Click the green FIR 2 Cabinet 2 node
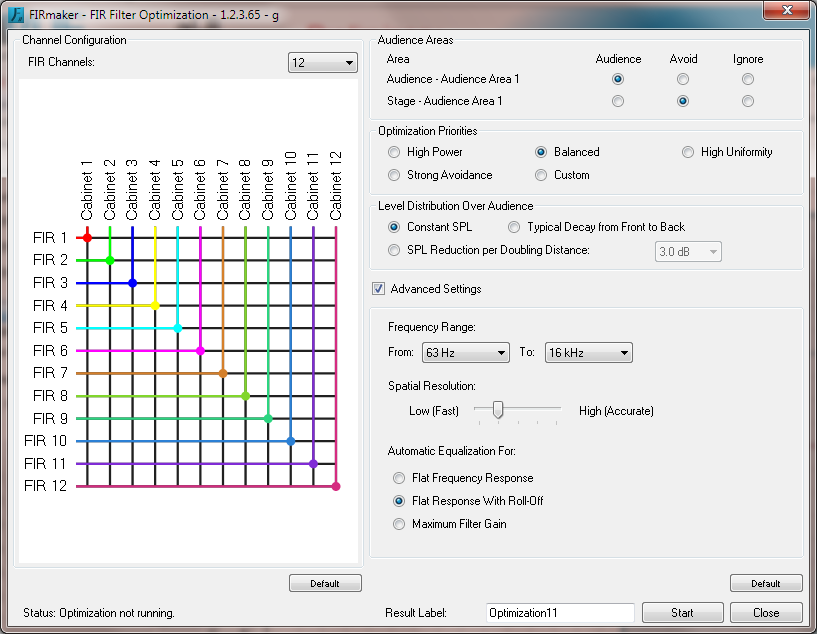Image resolution: width=817 pixels, height=634 pixels. click(x=110, y=260)
